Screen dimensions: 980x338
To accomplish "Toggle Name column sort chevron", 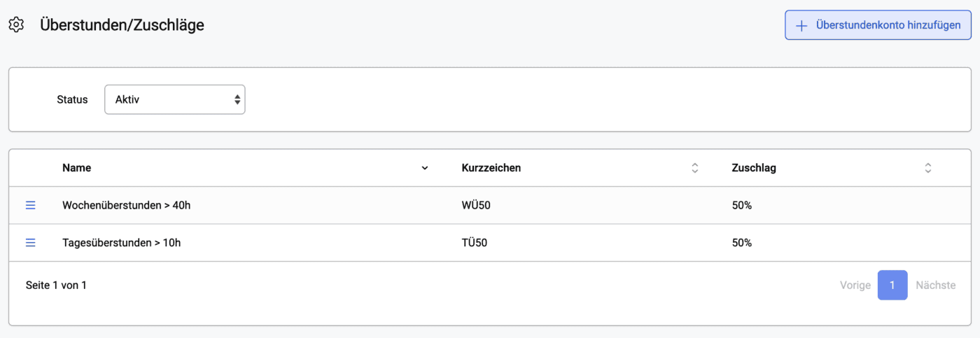I will [425, 168].
